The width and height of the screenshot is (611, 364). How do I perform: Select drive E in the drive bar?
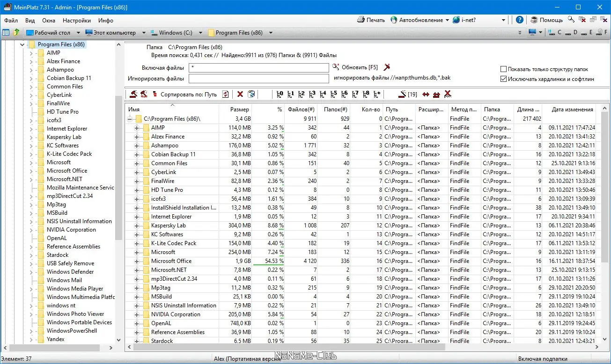[587, 33]
